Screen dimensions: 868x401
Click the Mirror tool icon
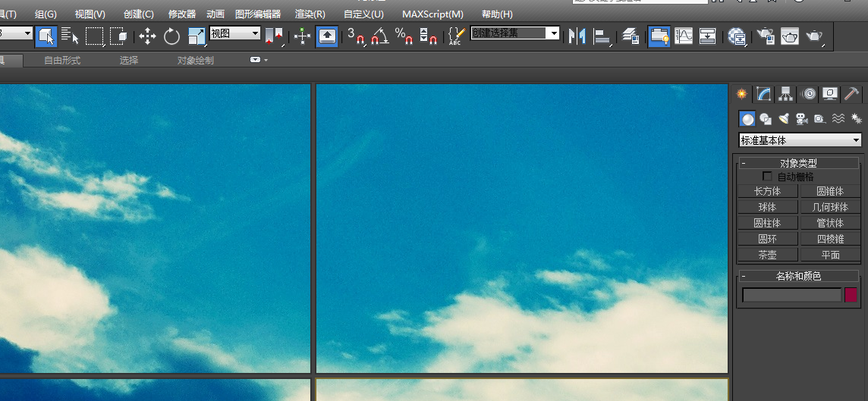tap(577, 36)
